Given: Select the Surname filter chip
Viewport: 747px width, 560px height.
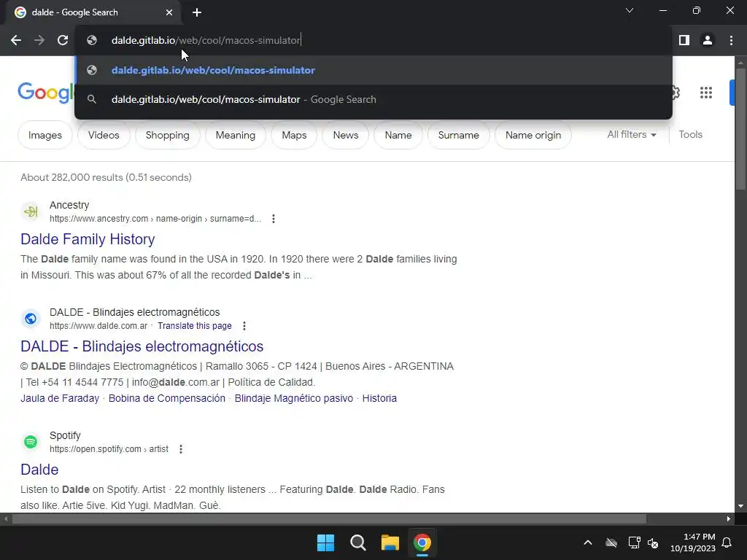Looking at the screenshot, I should click(x=458, y=135).
